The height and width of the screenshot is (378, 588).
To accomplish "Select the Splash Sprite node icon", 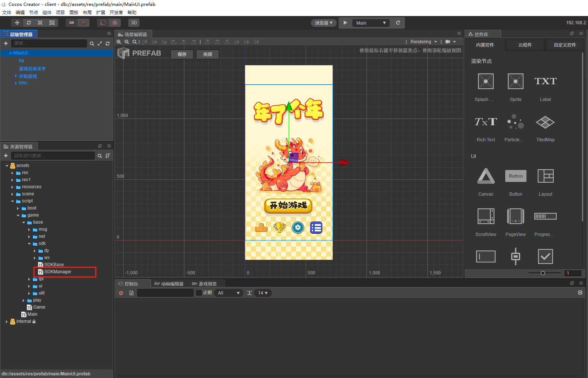I will pyautogui.click(x=486, y=81).
